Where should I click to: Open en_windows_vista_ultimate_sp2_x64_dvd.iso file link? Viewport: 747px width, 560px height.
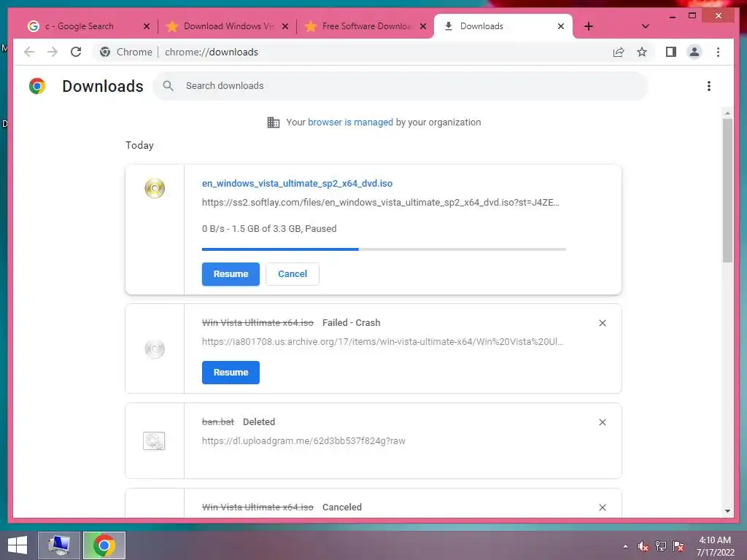(298, 183)
